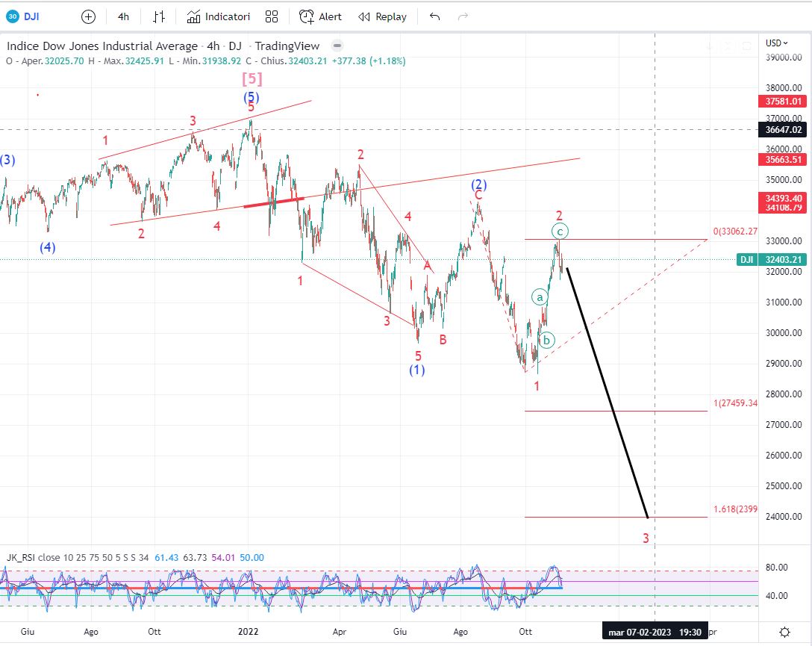Image resolution: width=812 pixels, height=646 pixels.
Task: Open chart settings gear icon
Action: [785, 632]
